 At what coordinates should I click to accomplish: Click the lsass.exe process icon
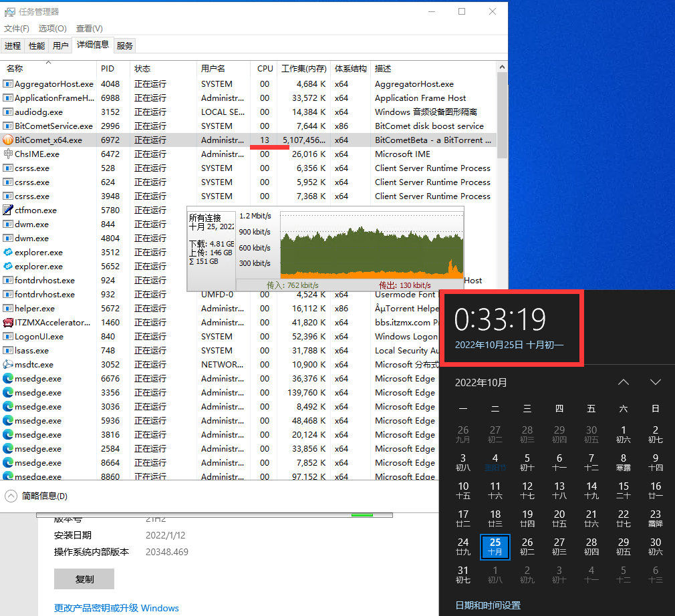(8, 350)
